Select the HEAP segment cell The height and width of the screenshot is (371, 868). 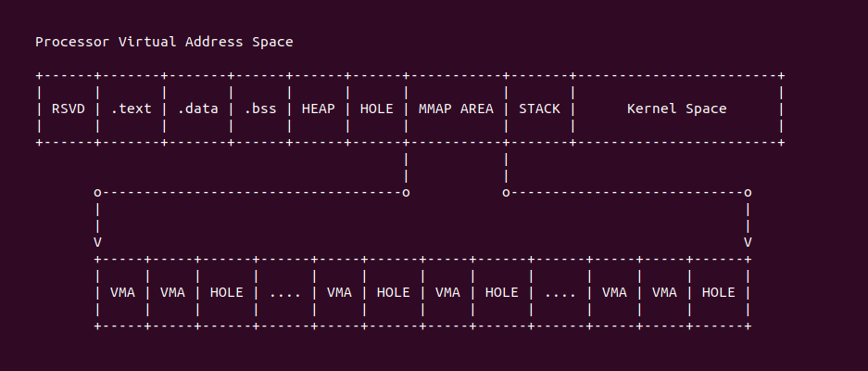point(319,109)
